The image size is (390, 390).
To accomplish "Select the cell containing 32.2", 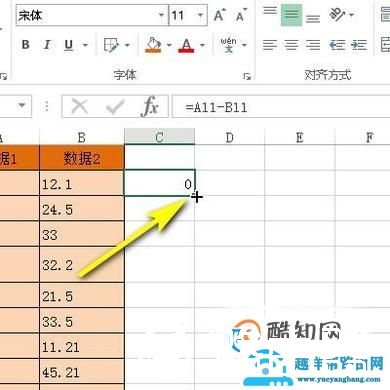I will pyautogui.click(x=82, y=265).
